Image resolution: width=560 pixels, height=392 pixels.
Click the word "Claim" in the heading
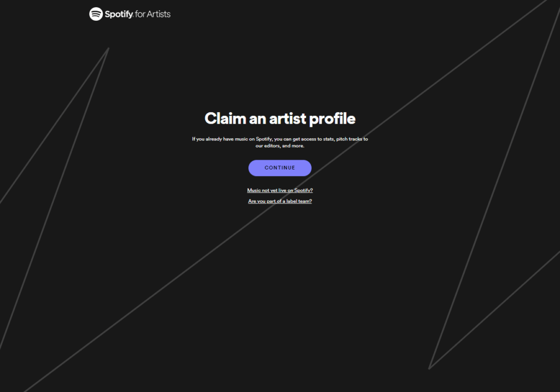point(225,119)
